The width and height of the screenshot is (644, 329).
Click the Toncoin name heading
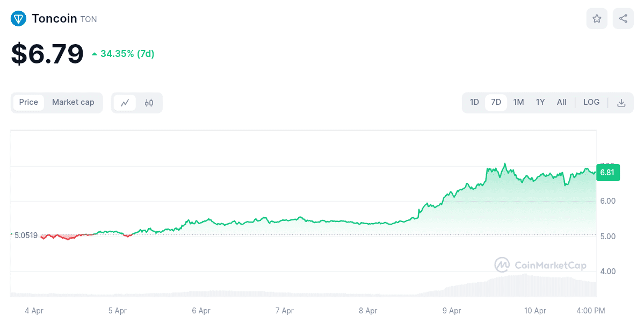(x=54, y=19)
